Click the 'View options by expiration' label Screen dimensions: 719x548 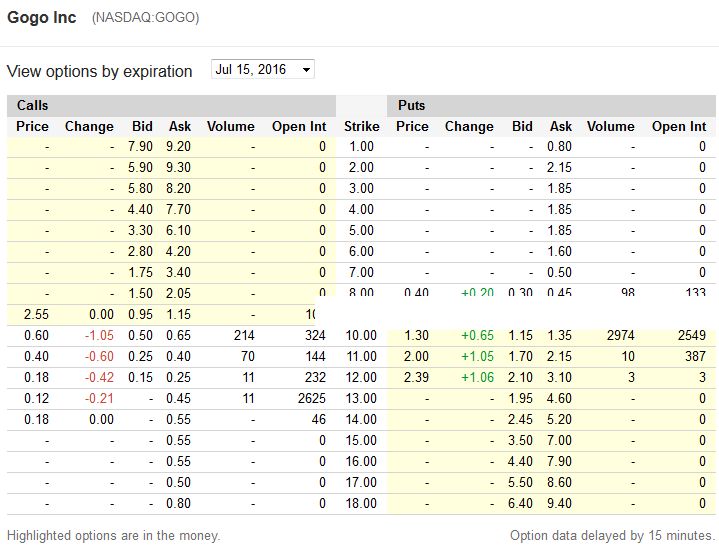(100, 72)
